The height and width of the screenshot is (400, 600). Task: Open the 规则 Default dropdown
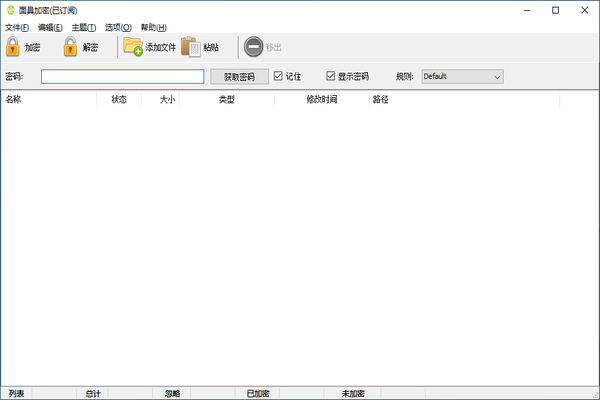pos(463,77)
